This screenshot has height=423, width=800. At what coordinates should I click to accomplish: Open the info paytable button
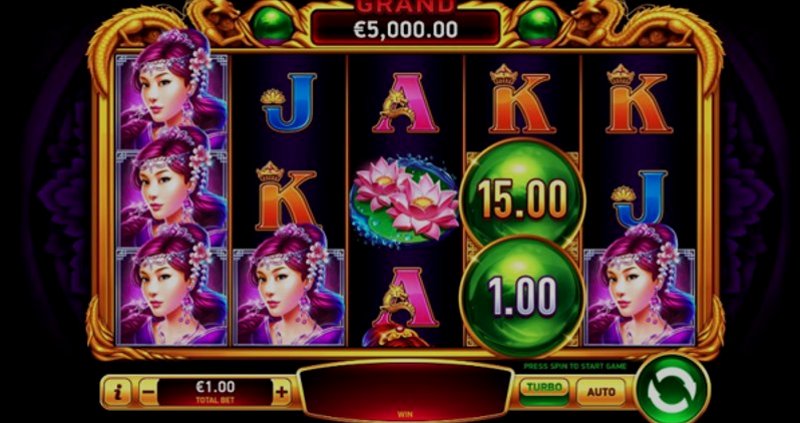[117, 392]
